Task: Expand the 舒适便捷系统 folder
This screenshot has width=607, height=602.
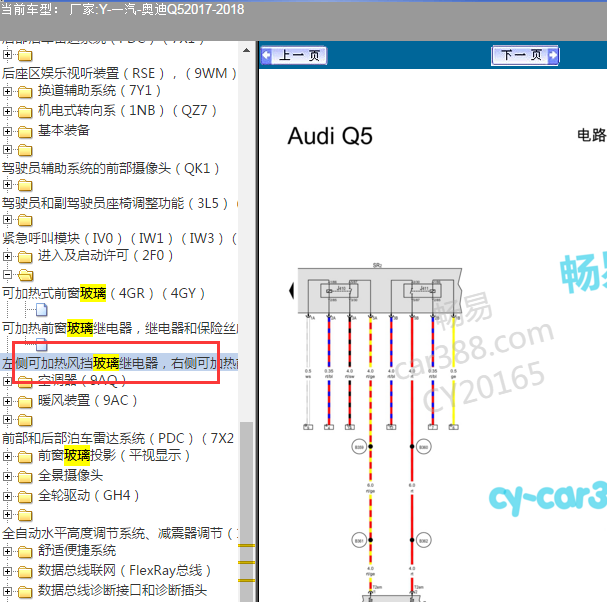Action: click(x=7, y=551)
